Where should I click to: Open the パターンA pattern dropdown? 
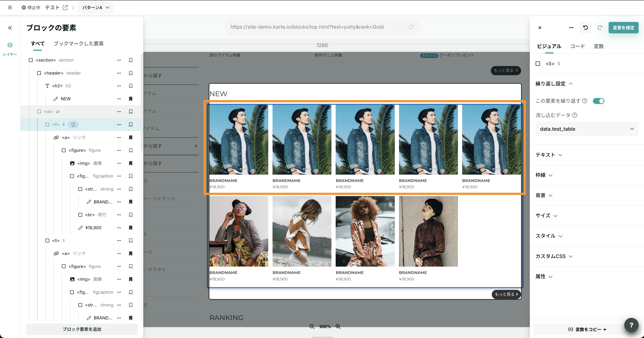point(96,8)
